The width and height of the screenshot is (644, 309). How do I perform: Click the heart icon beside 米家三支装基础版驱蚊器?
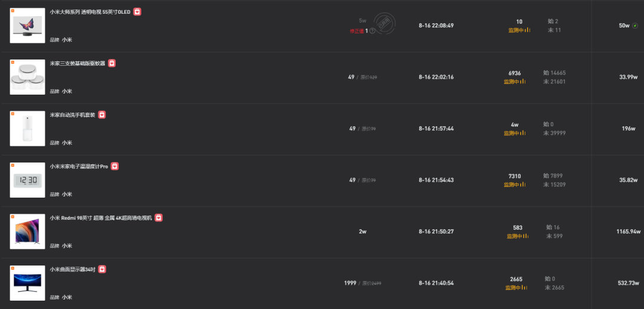112,63
